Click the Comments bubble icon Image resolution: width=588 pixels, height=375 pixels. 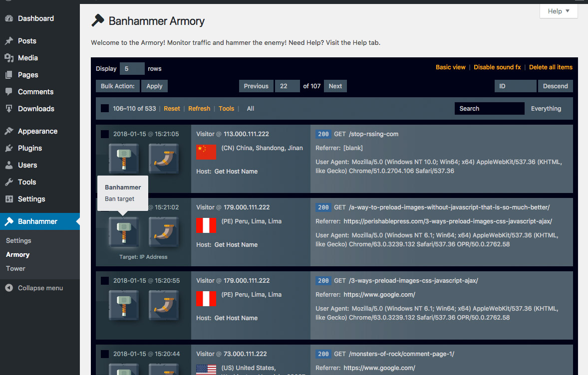point(9,92)
